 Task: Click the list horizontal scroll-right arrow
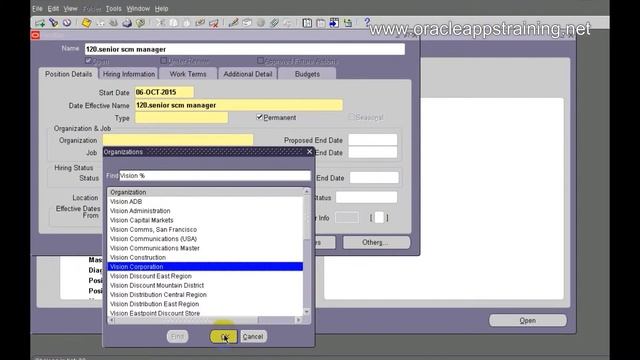pos(298,320)
